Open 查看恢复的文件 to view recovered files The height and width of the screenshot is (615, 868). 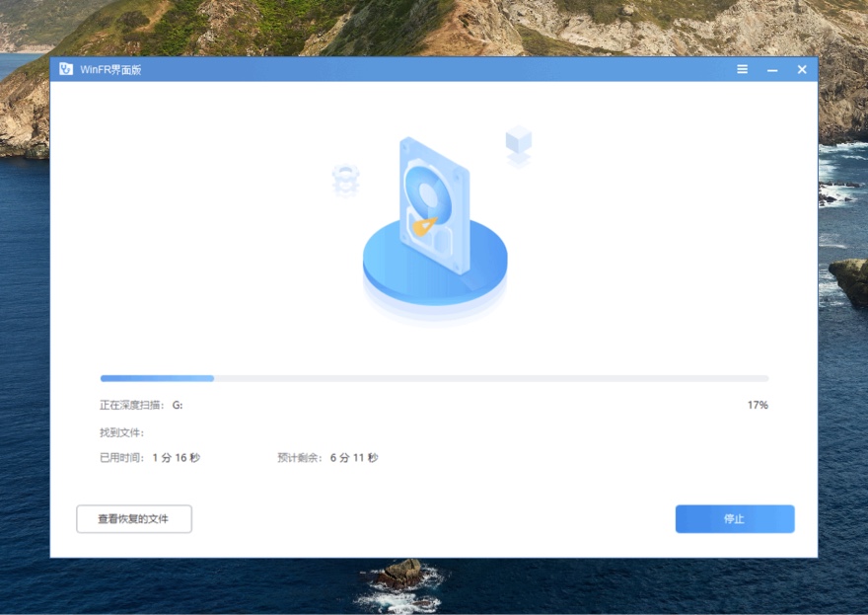click(x=133, y=518)
